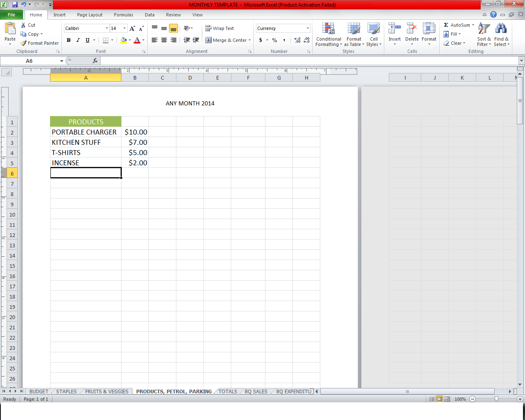This screenshot has width=525, height=420.
Task: Switch to the Page Layout ribbon tab
Action: [x=89, y=15]
